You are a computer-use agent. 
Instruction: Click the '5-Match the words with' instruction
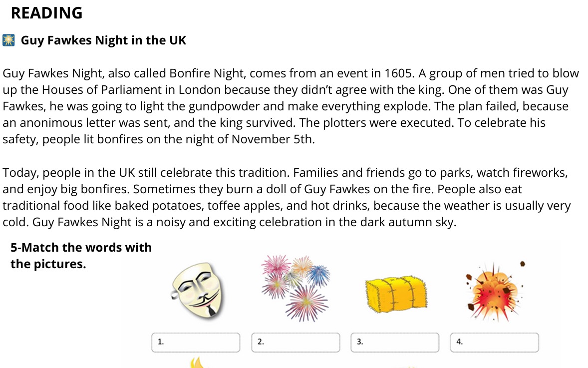click(81, 248)
